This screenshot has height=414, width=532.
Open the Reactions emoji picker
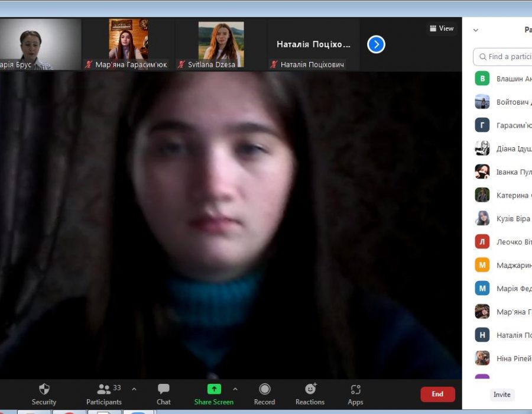[310, 389]
